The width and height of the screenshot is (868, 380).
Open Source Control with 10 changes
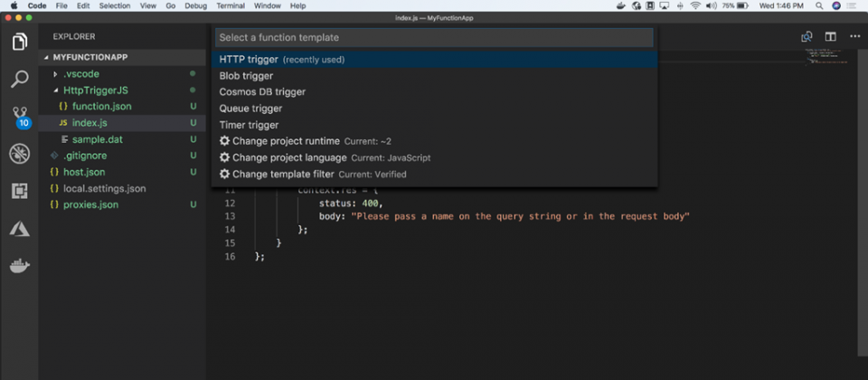(x=19, y=117)
